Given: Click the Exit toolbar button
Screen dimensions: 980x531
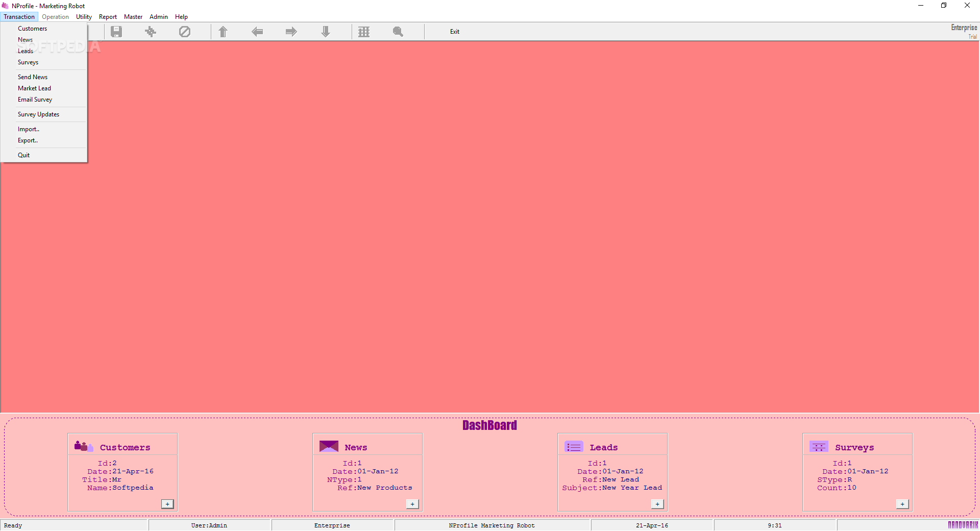Looking at the screenshot, I should [x=454, y=32].
